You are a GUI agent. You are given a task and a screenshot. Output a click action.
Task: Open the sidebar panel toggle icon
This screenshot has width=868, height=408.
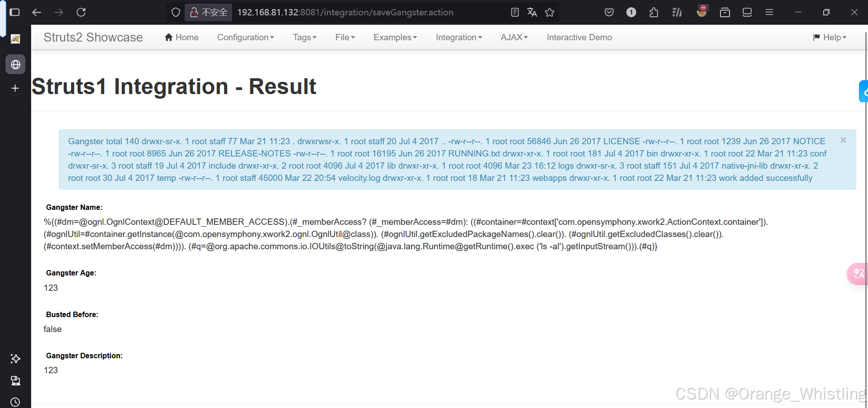point(14,12)
